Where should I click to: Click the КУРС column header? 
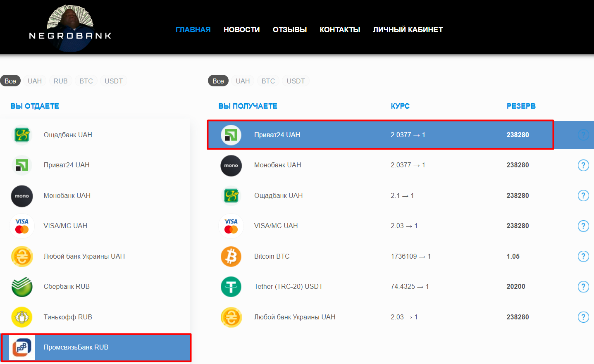coord(400,106)
